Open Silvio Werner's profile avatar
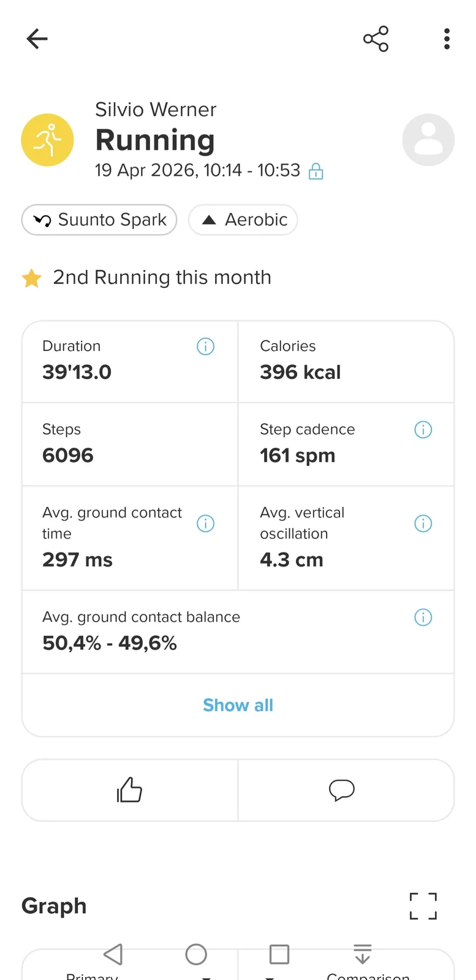This screenshot has height=980, width=476. (428, 140)
